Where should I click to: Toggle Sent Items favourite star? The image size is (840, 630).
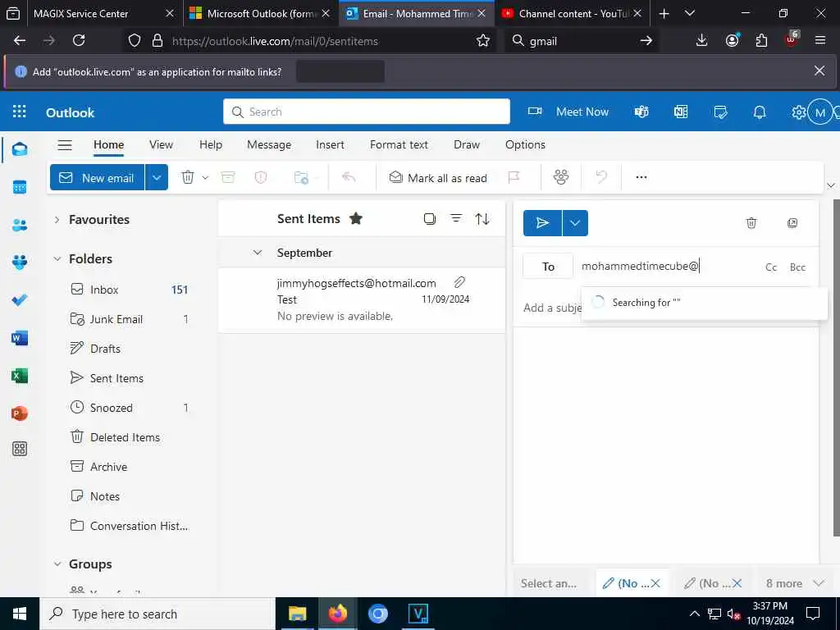(x=356, y=218)
